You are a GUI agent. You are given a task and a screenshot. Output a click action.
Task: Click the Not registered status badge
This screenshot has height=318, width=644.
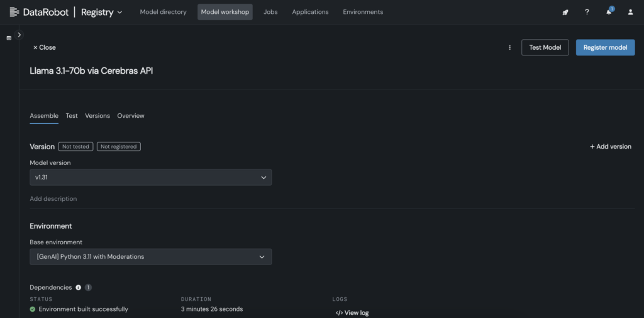(119, 147)
